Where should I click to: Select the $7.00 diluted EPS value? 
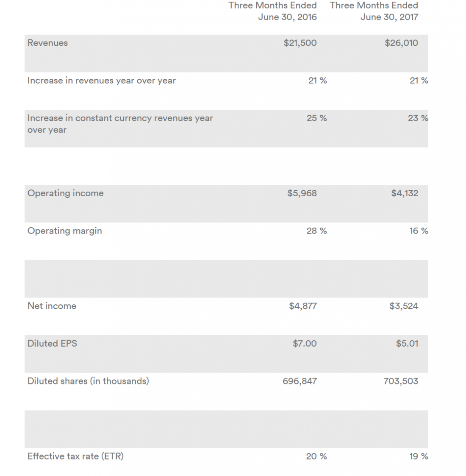tap(305, 343)
